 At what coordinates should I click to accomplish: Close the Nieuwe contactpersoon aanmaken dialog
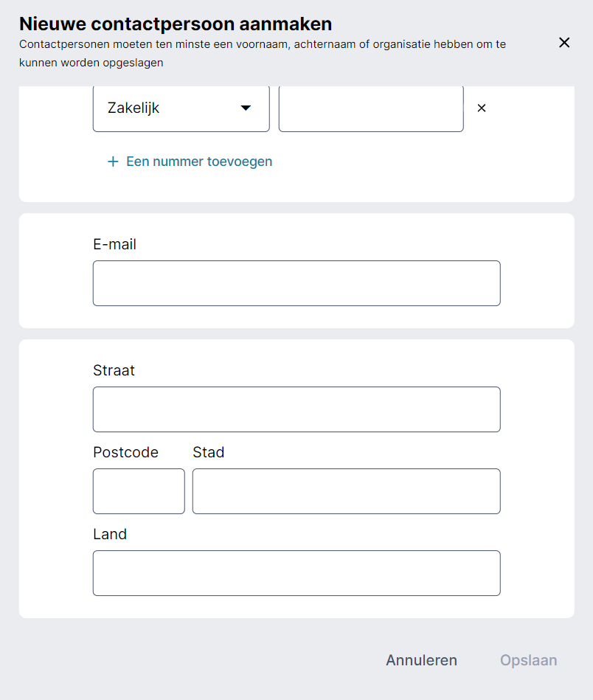point(564,43)
